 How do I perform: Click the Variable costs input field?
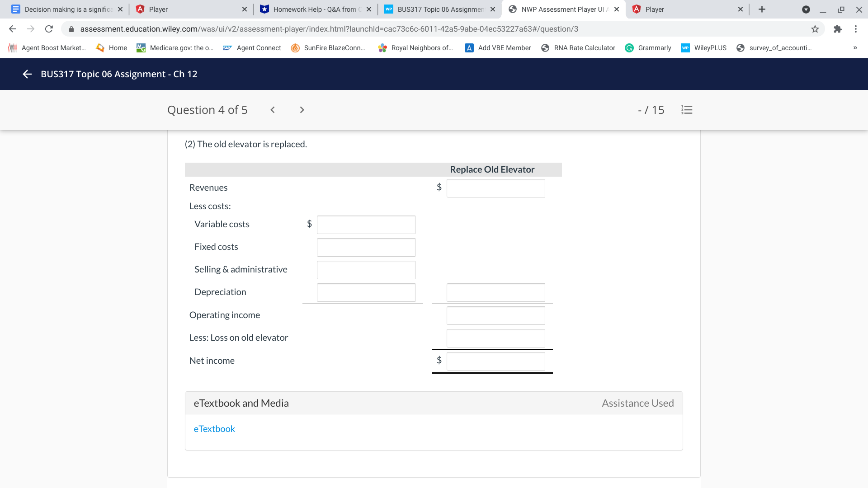pos(366,225)
